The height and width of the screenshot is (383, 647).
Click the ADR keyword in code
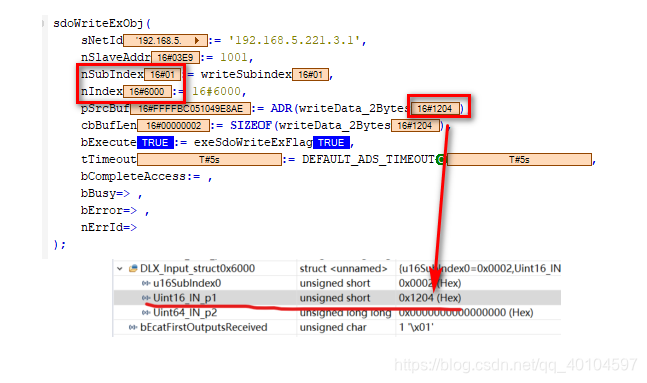(281, 109)
